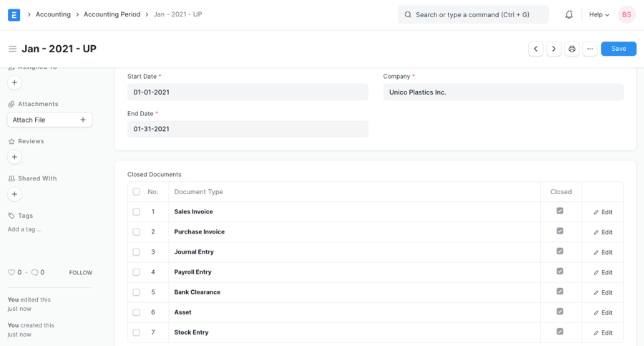Screen dimensions: 644x346
Task: Edit the Journal Entry row
Action: pyautogui.click(x=602, y=252)
